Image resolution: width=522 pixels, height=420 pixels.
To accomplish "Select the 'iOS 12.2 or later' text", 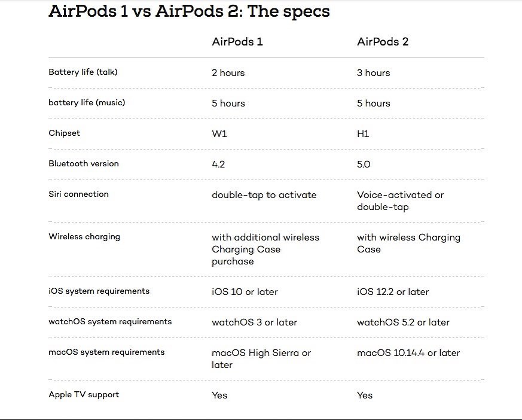I will (x=393, y=292).
